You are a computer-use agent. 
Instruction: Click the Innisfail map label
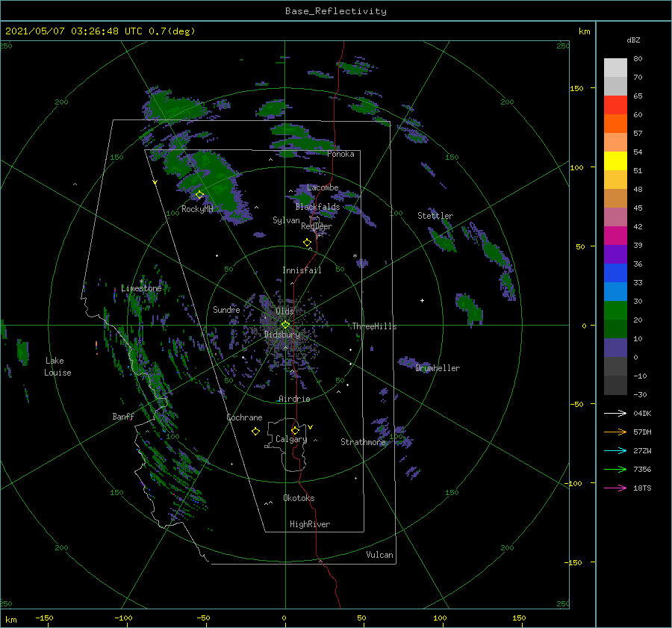(302, 270)
